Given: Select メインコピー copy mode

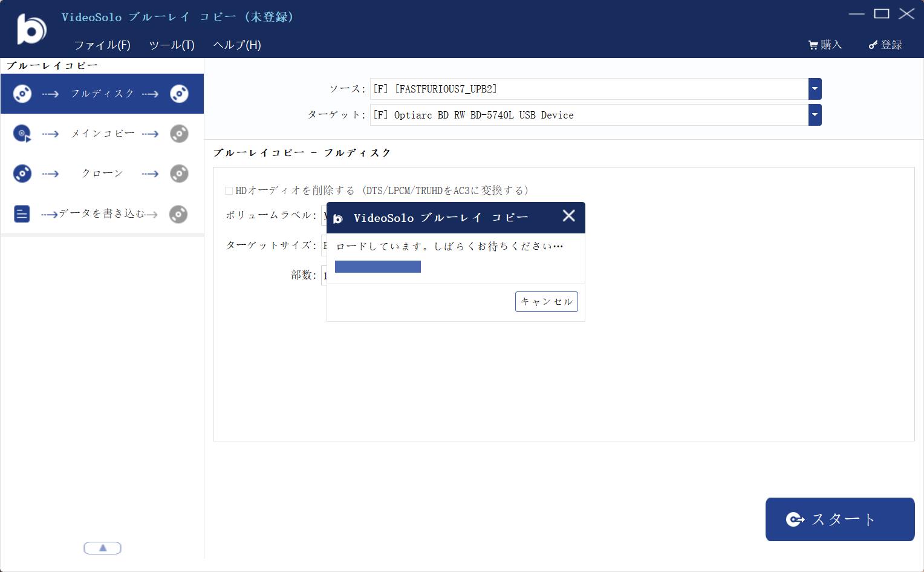Looking at the screenshot, I should (102, 134).
